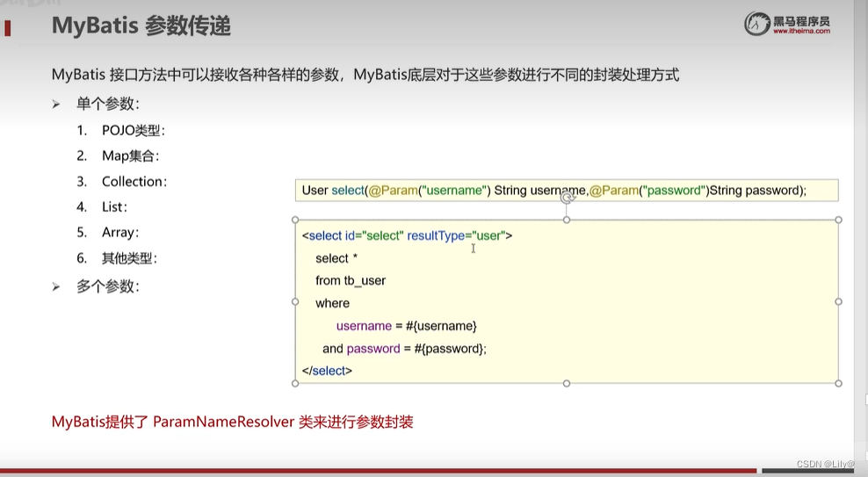Click list item List

114,207
